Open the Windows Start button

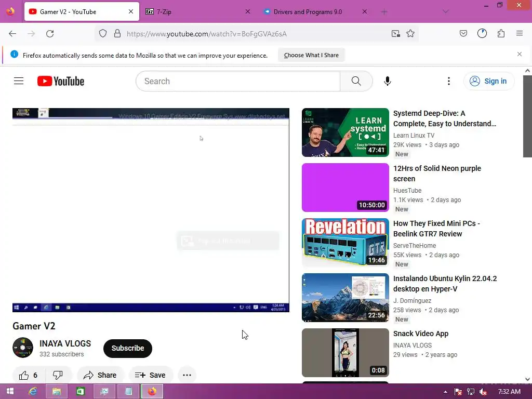(x=10, y=391)
